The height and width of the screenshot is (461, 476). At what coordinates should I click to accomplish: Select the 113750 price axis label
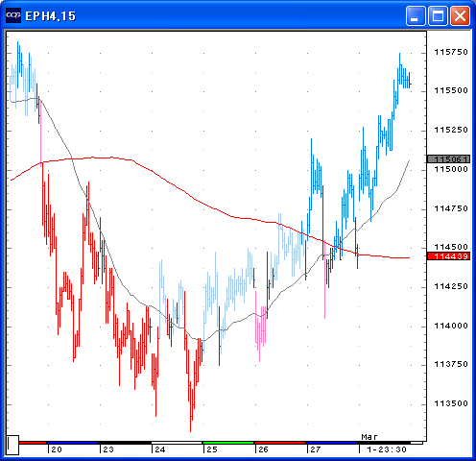point(451,364)
